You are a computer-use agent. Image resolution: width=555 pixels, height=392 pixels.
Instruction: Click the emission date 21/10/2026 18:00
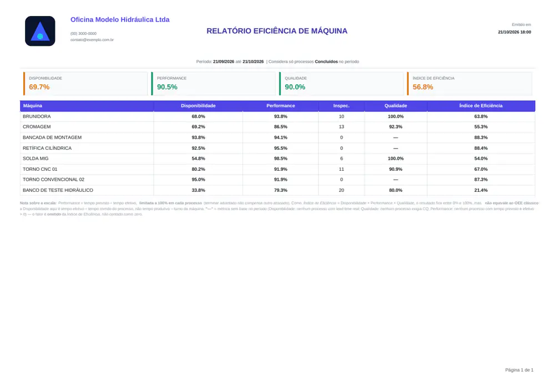point(514,32)
